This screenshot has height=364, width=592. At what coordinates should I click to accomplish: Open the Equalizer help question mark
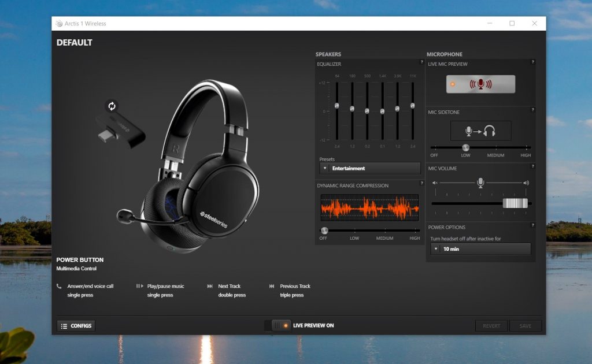(x=421, y=62)
